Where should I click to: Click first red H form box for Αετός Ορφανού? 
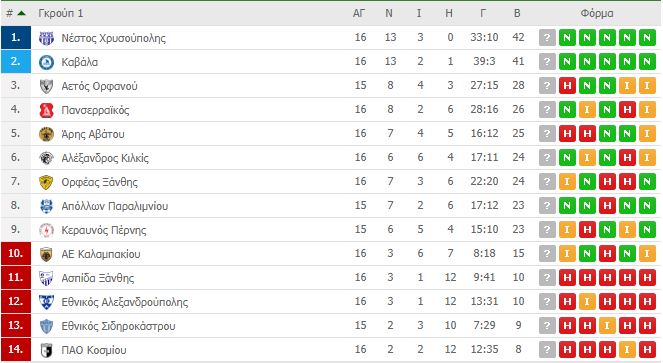coord(567,86)
